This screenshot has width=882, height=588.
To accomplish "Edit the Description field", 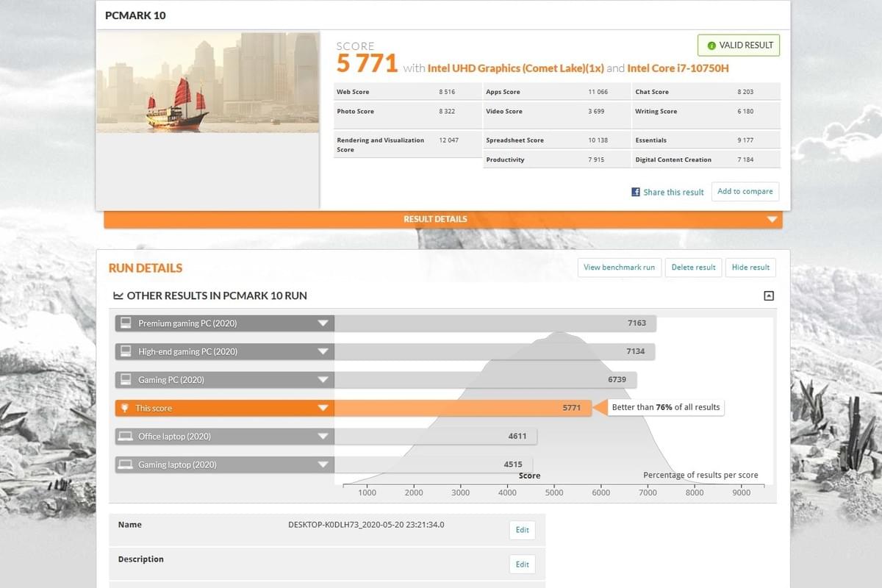I will [x=522, y=564].
